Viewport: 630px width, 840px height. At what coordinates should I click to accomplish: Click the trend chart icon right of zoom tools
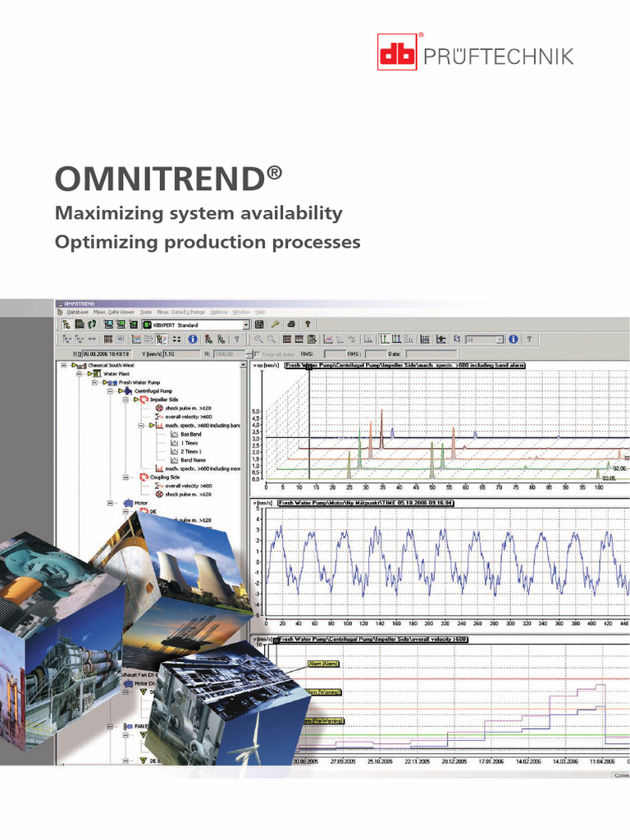pos(328,339)
